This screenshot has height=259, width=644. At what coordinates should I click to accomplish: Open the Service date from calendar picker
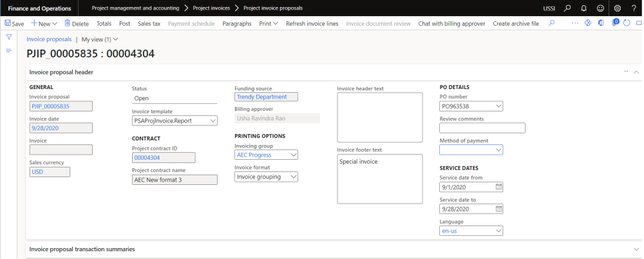click(x=498, y=187)
